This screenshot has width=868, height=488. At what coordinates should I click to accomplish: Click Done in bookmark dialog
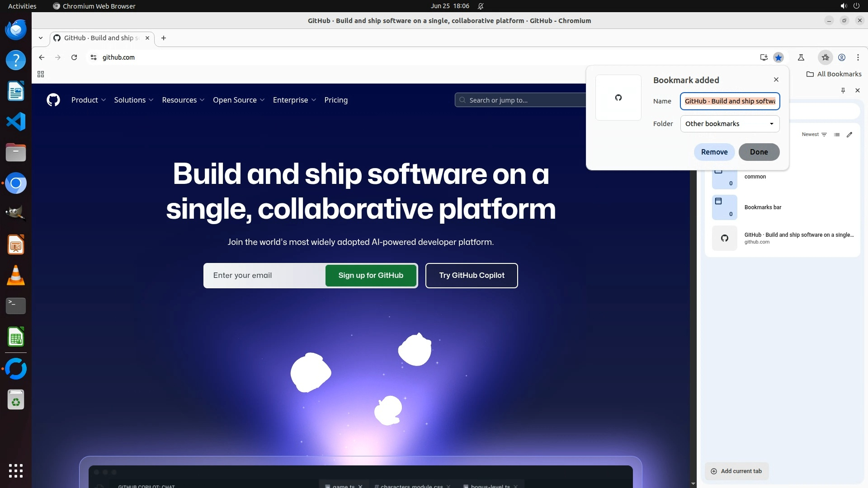759,152
